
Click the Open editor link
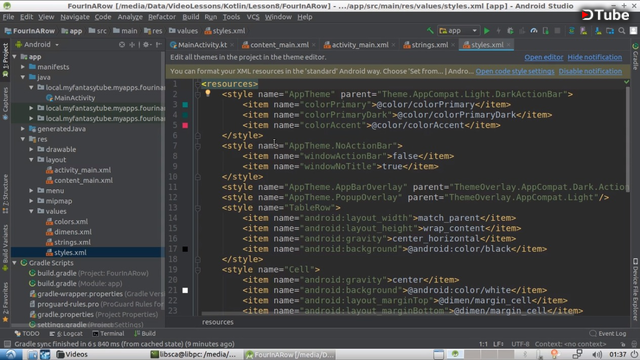[543, 57]
